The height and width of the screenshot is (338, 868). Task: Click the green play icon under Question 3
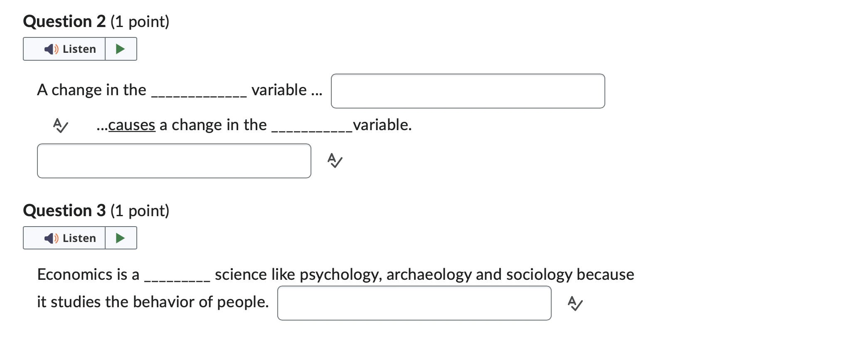pos(120,238)
